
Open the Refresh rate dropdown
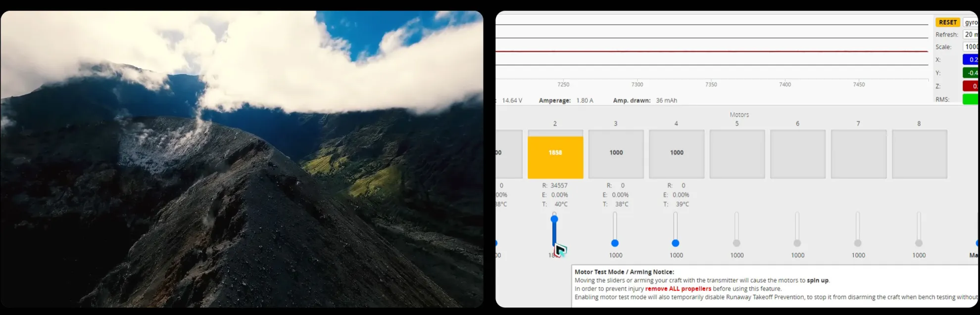point(971,35)
